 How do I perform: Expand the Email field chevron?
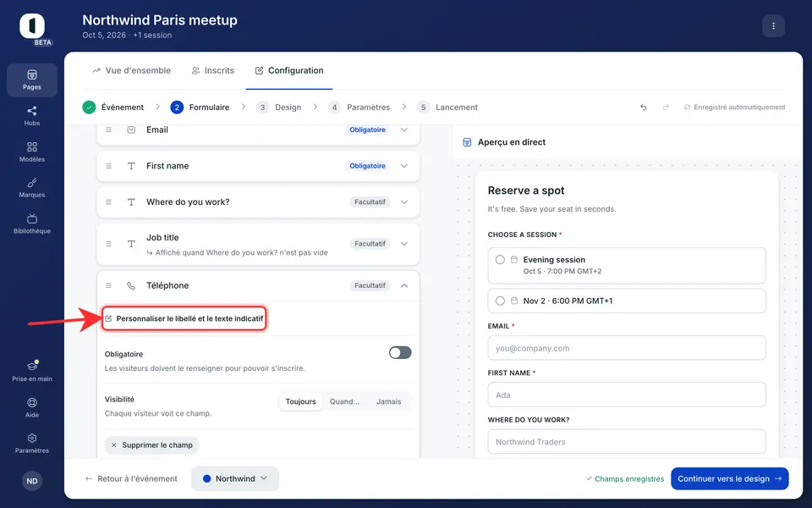pos(404,130)
